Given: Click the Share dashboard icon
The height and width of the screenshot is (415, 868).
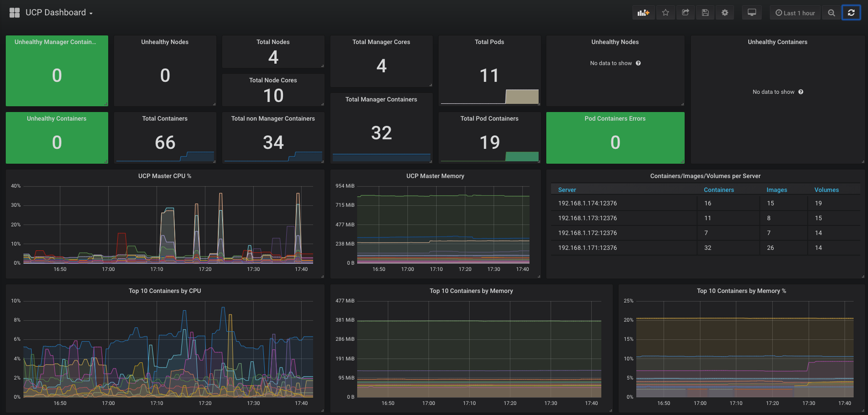Looking at the screenshot, I should coord(686,13).
